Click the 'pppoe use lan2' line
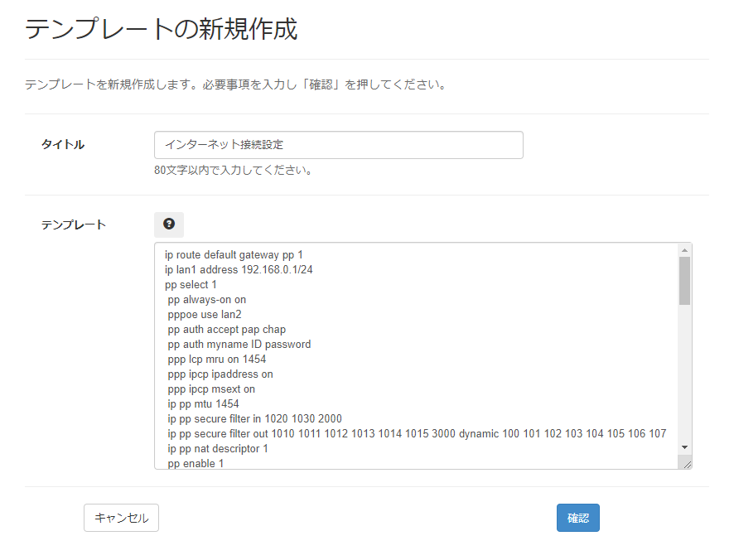This screenshot has width=734, height=560. (x=205, y=315)
